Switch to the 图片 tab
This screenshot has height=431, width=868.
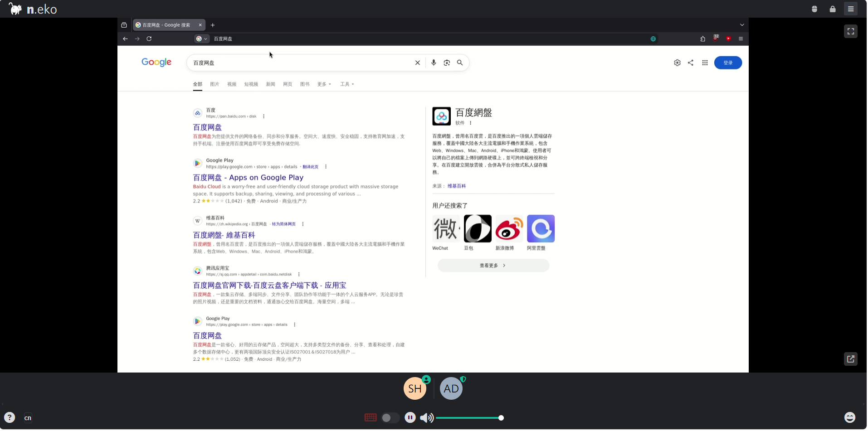[215, 84]
